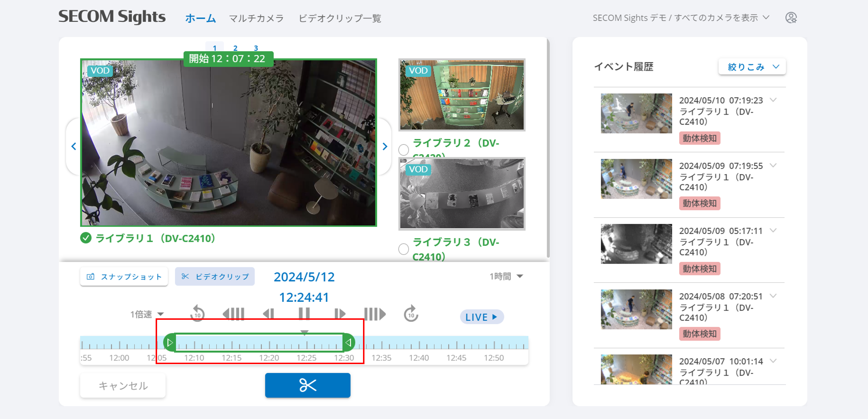
Task: Open event thumbnail from 2024/05/09 05:17:11
Action: tap(636, 244)
